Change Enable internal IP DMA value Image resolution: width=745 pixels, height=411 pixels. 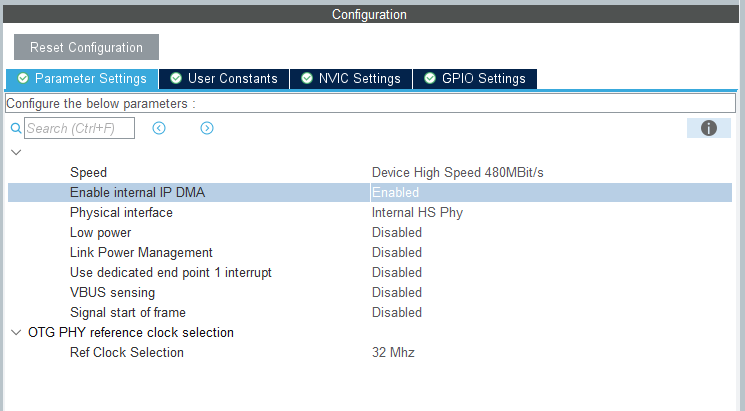point(395,192)
